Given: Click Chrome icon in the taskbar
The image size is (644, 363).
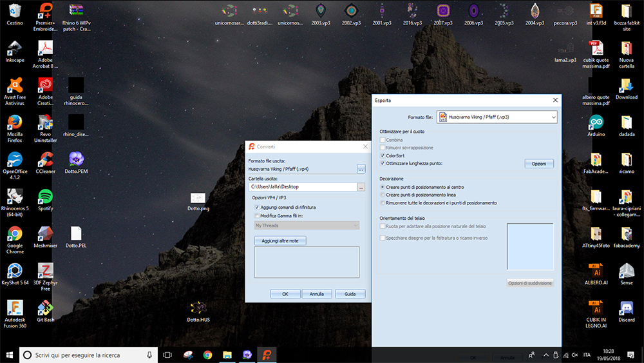Looking at the screenshot, I should pos(207,355).
